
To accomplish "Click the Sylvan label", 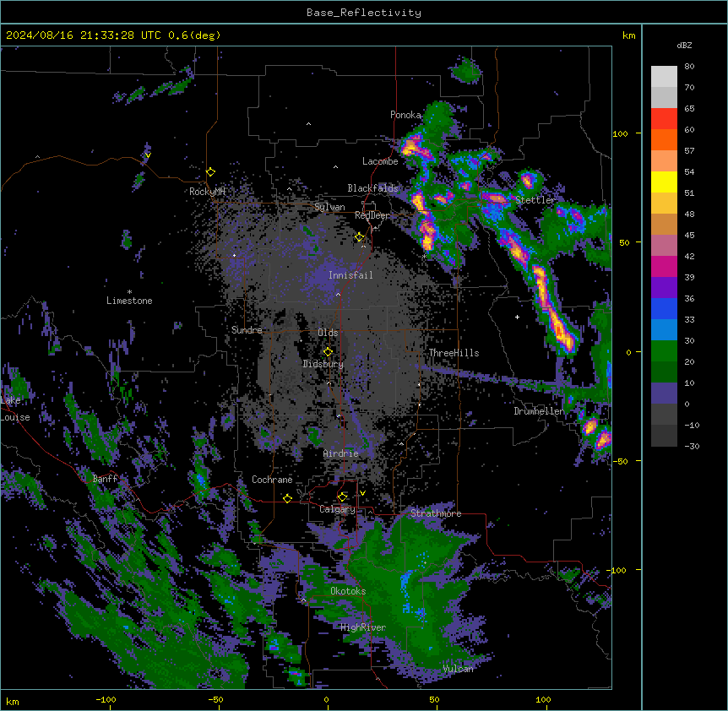I will (329, 207).
